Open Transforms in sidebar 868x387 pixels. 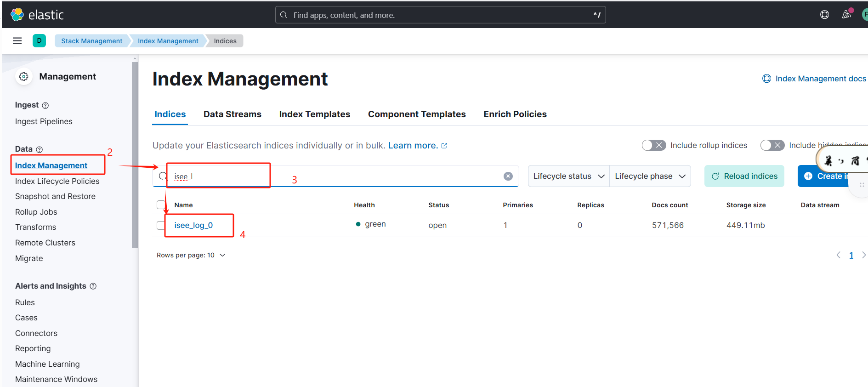pos(35,227)
